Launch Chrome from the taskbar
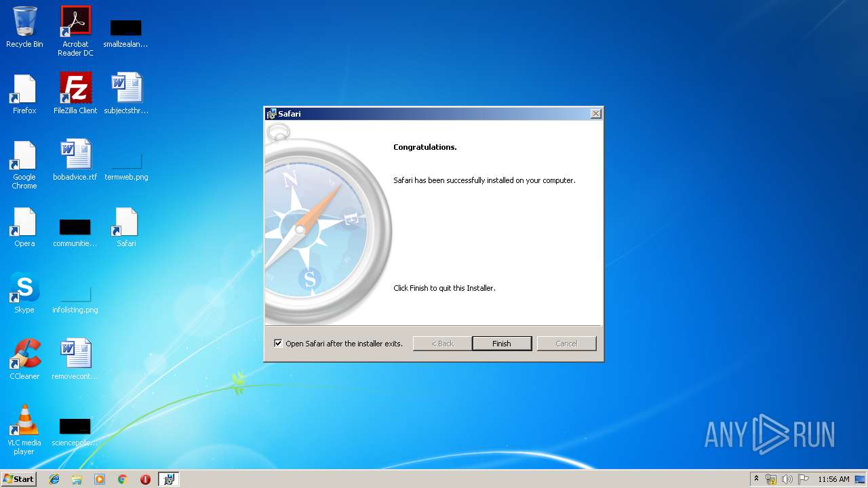Screen dimensions: 868x488 [x=123, y=479]
